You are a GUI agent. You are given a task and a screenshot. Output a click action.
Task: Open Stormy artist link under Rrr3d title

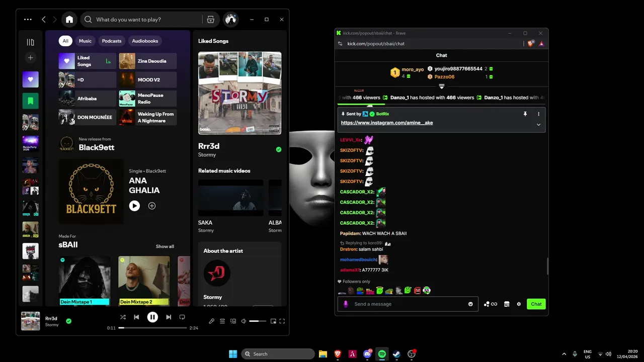tap(207, 155)
